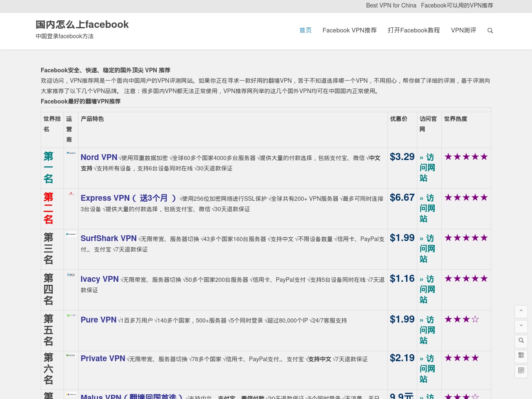
Task: Click Facebook可以用的VPN推荐 top link
Action: pyautogui.click(x=457, y=5)
